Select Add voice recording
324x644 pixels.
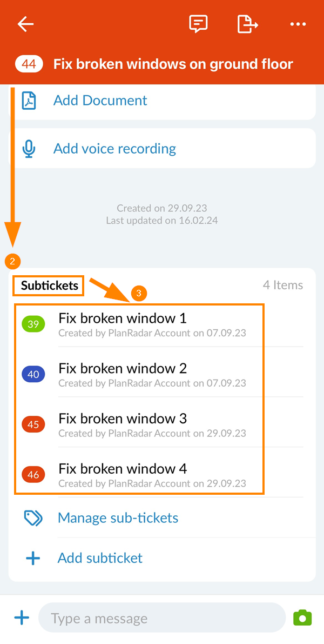click(x=114, y=149)
